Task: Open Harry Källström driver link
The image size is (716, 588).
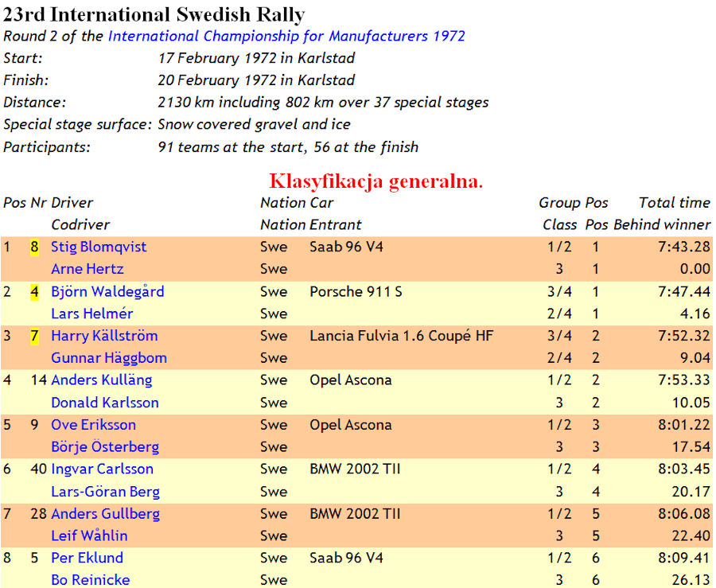Action: 104,336
